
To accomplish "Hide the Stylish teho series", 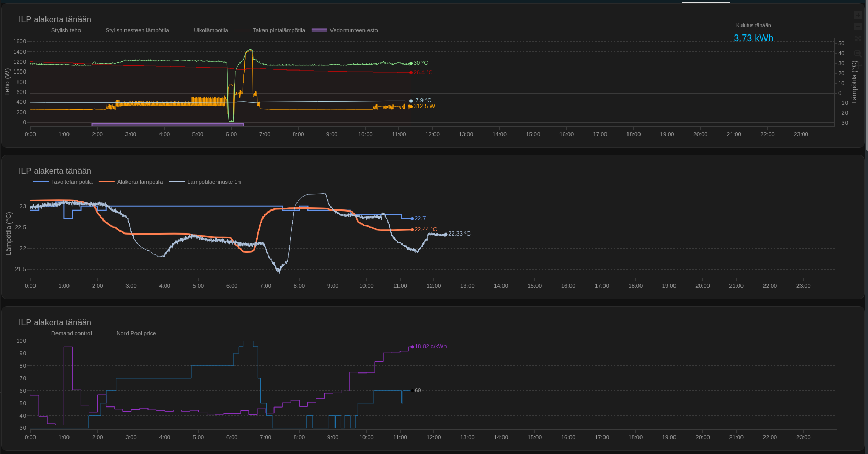I will click(65, 30).
